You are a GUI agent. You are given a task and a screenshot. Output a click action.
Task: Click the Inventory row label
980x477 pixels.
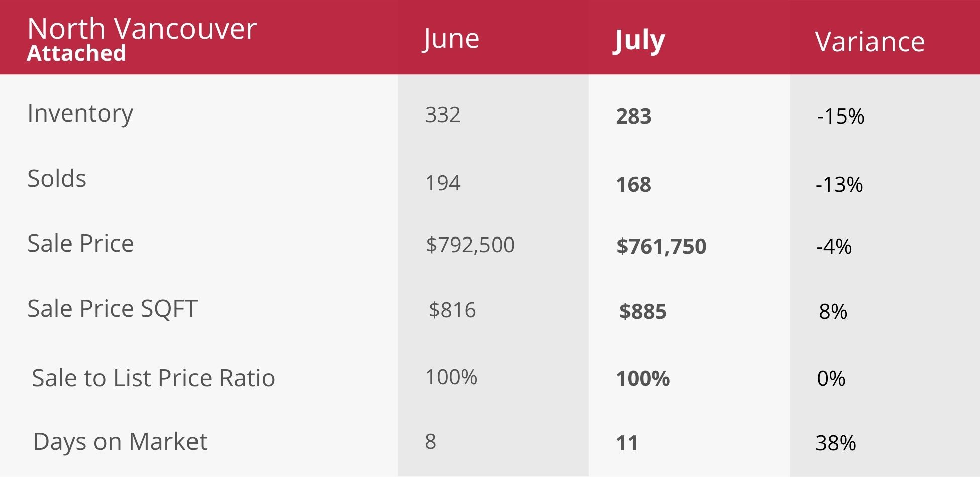[80, 113]
